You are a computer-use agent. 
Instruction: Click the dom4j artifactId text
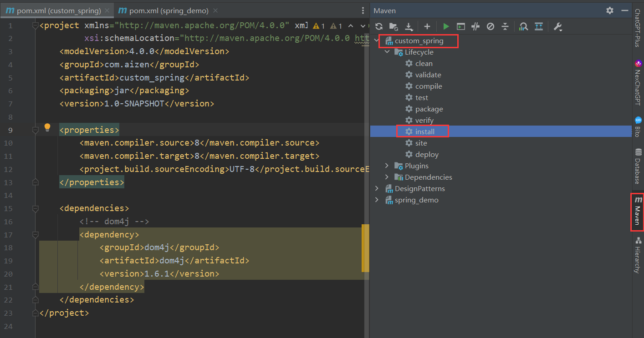click(x=172, y=261)
